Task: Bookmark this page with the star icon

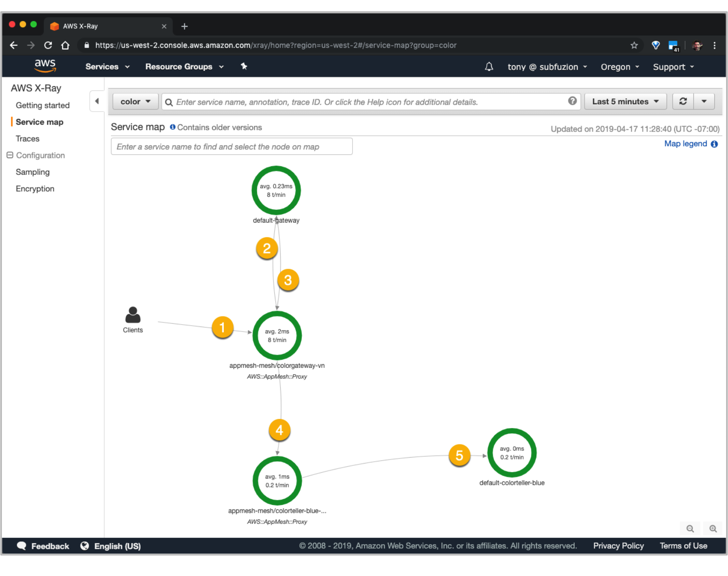Action: 634,45
